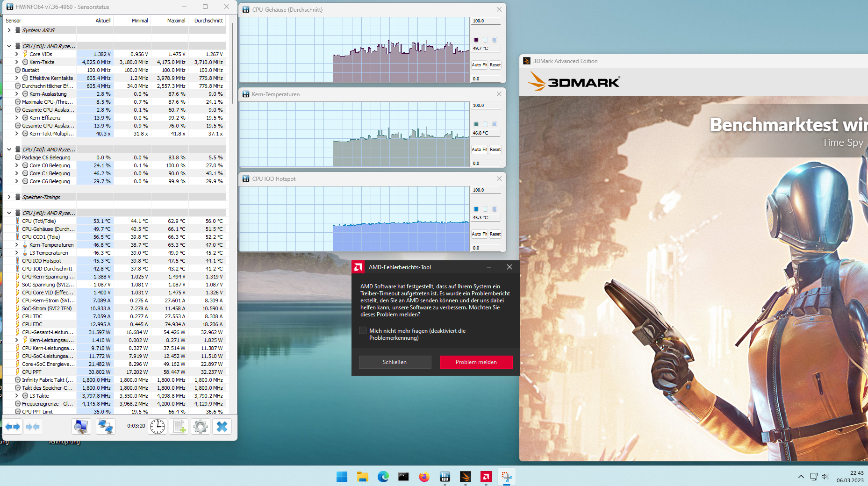Close sensors with the blue X icon
Screen dimensions: 868x486
tap(222, 427)
